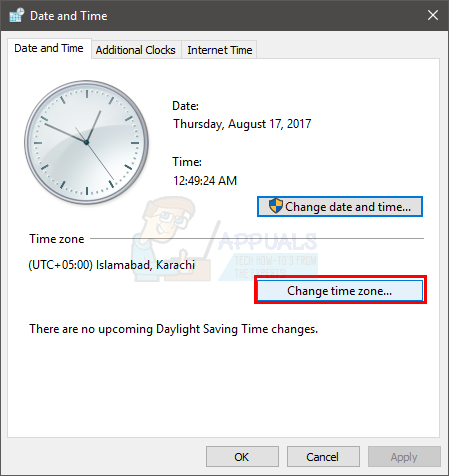Click the shield icon on Change date and time
The height and width of the screenshot is (476, 449).
[276, 206]
